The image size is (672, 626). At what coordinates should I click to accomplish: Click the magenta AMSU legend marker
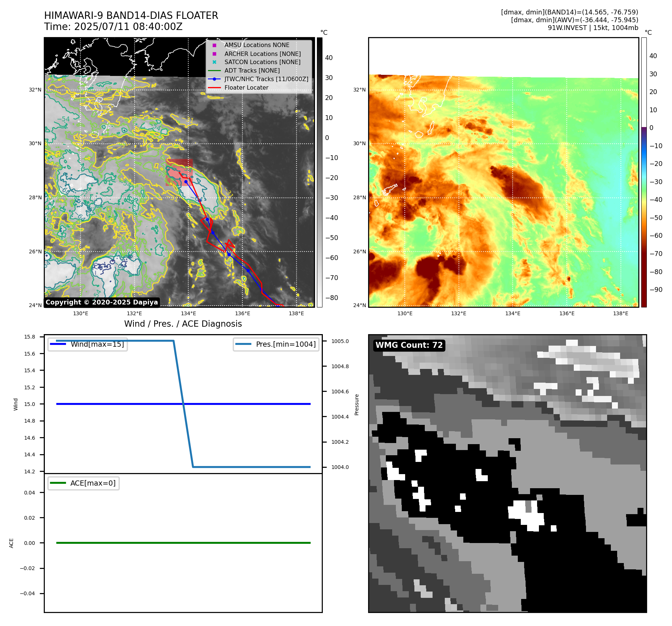pos(214,45)
